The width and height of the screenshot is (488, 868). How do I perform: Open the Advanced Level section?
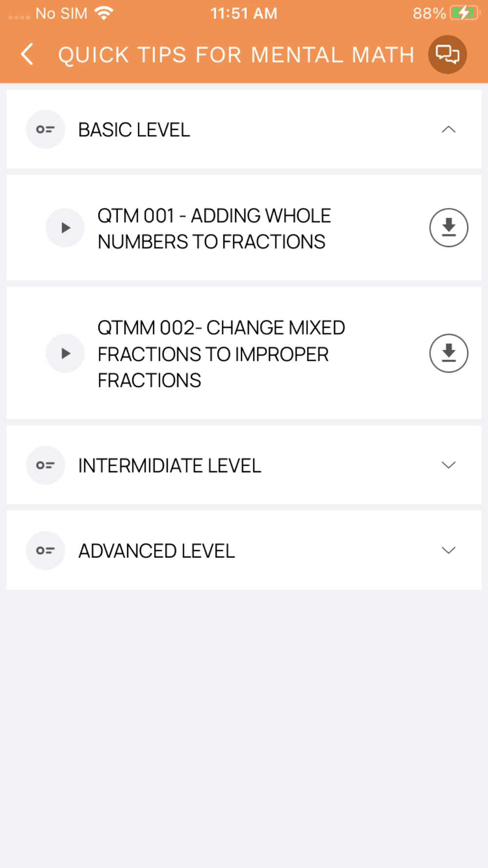click(x=244, y=551)
